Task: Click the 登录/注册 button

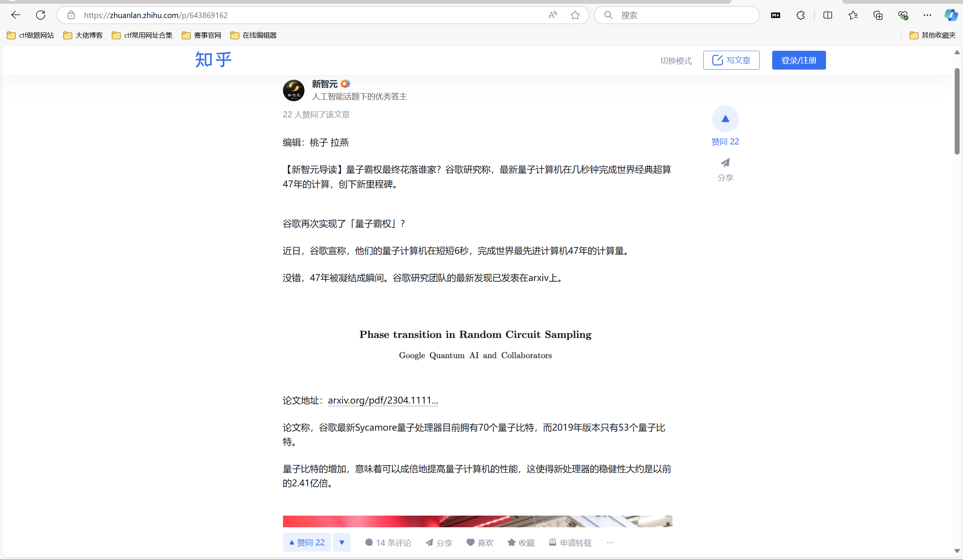Action: (x=799, y=60)
